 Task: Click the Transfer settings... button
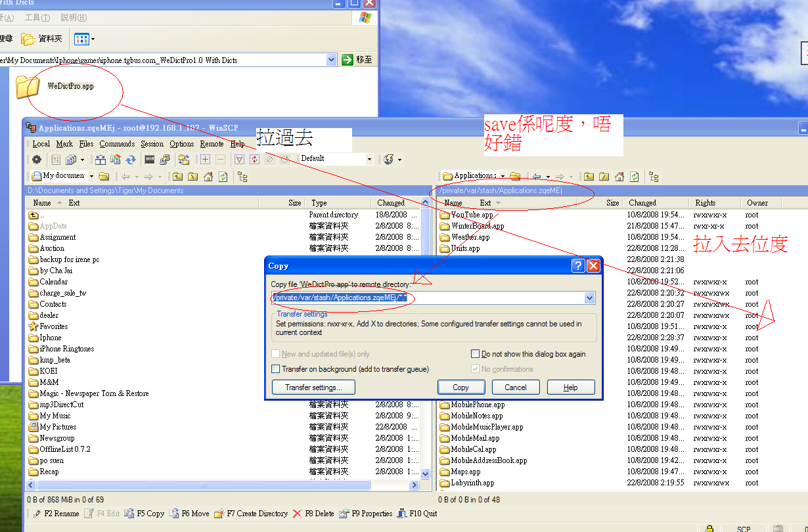(x=313, y=388)
